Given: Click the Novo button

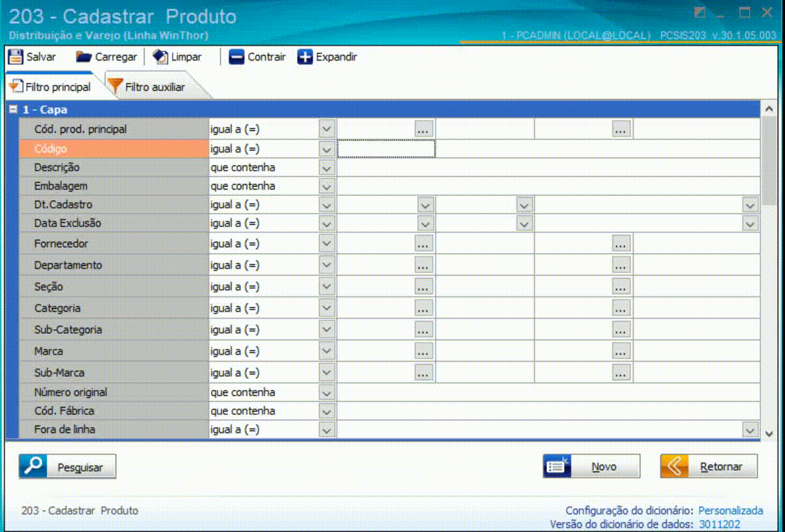Looking at the screenshot, I should pyautogui.click(x=592, y=467).
